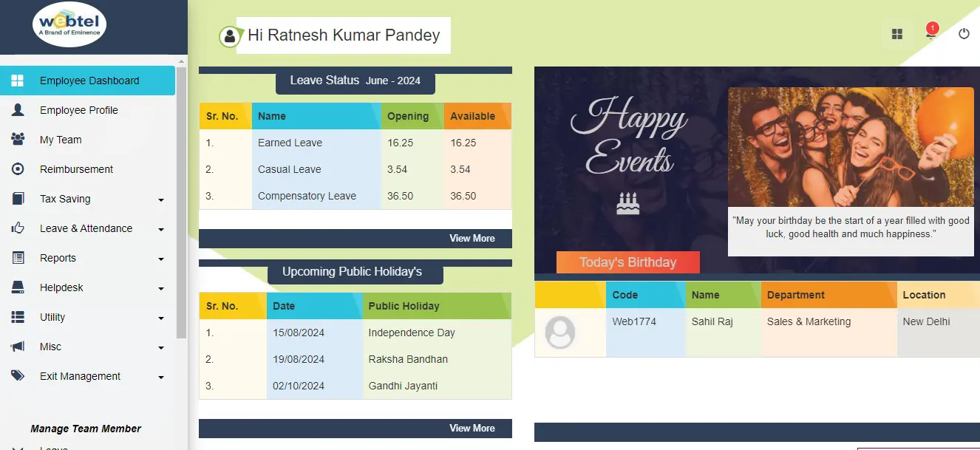980x450 pixels.
Task: Click the Helpdesk drive icon
Action: point(18,287)
